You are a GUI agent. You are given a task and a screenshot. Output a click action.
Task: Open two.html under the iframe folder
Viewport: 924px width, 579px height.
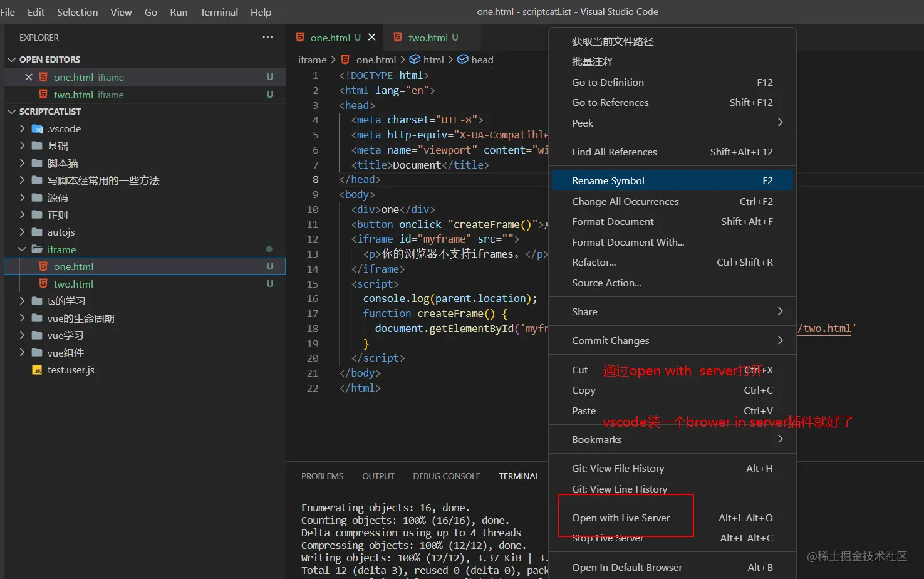73,284
